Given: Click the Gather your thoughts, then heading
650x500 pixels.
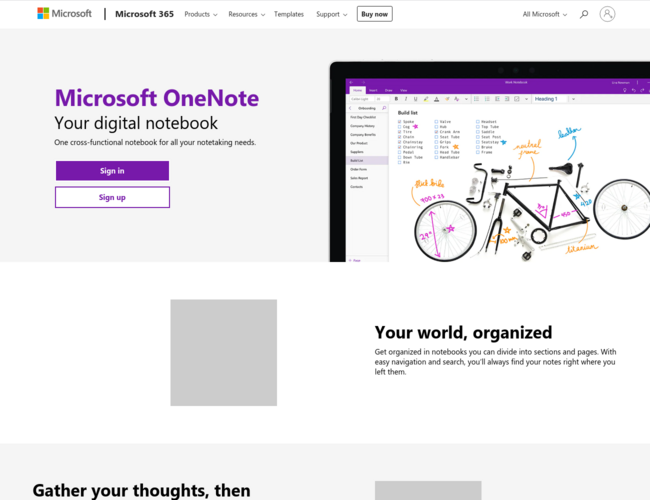Looking at the screenshot, I should click(141, 490).
